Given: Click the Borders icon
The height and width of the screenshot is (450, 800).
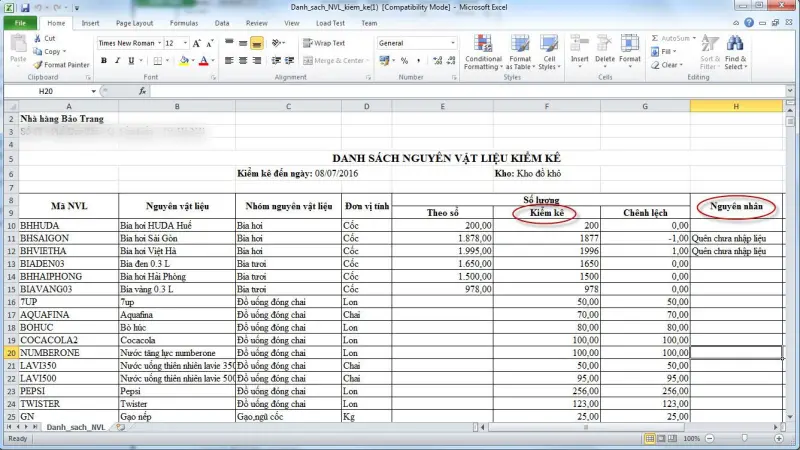Looking at the screenshot, I should pos(158,61).
